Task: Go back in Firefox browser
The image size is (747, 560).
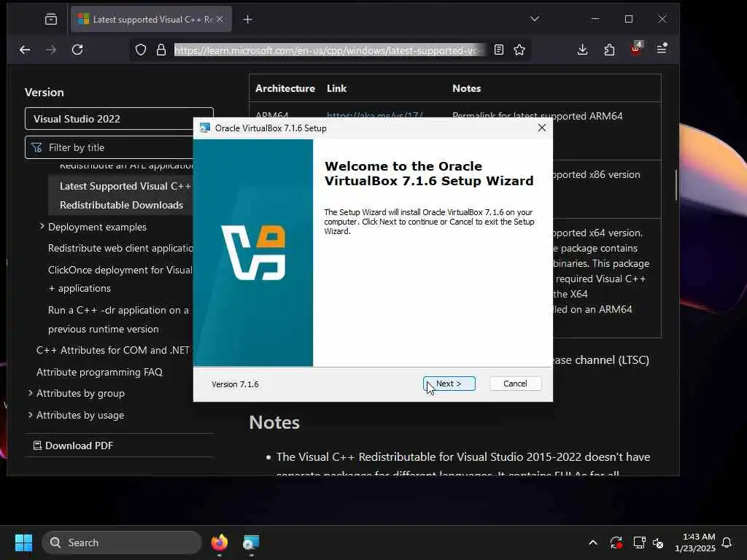Action: 25,50
